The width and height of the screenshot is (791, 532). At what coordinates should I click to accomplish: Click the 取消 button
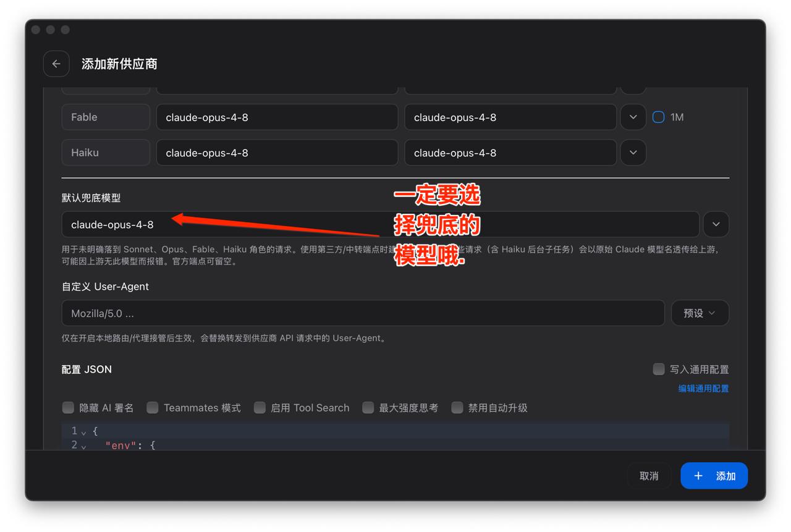(x=649, y=476)
